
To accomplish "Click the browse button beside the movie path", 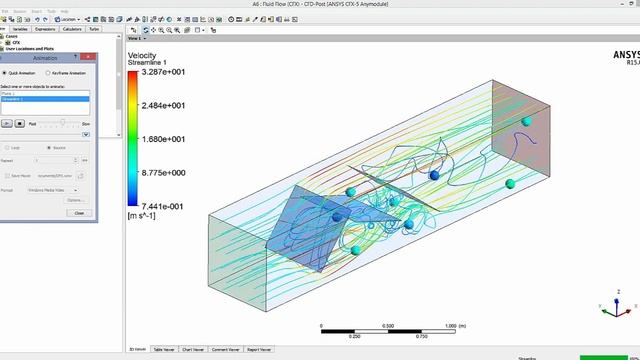I will (x=80, y=176).
